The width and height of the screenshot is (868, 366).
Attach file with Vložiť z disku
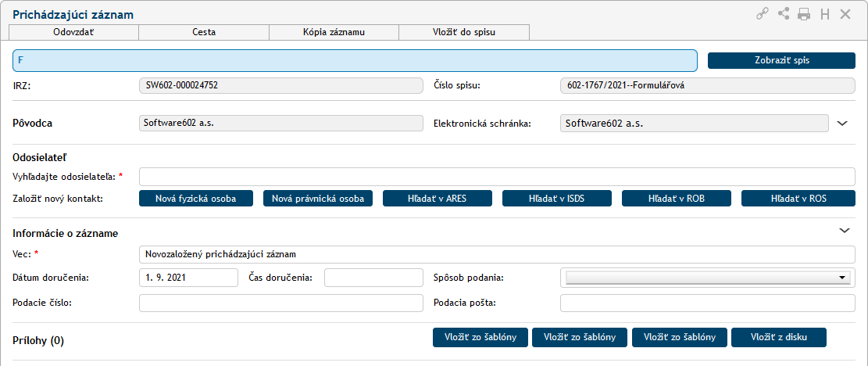coord(778,337)
